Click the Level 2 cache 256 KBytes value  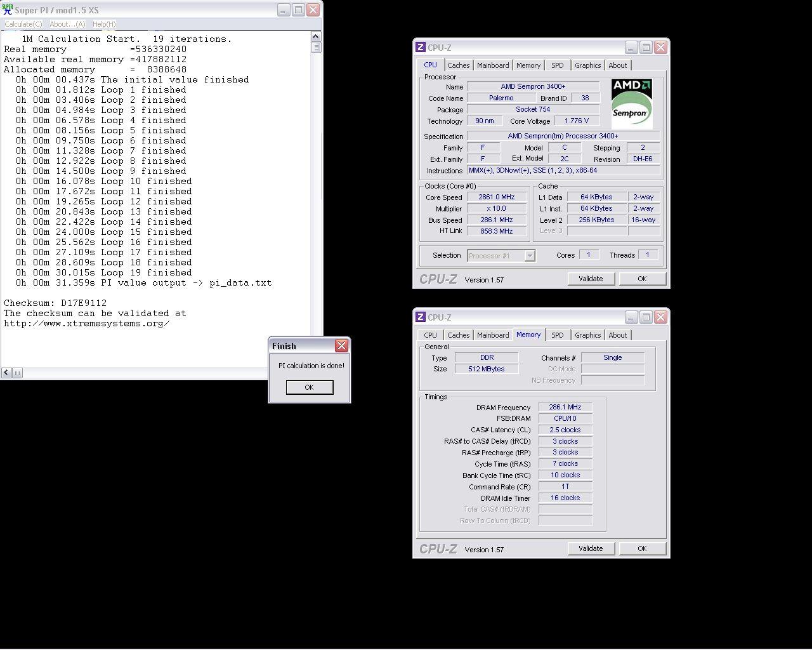596,220
